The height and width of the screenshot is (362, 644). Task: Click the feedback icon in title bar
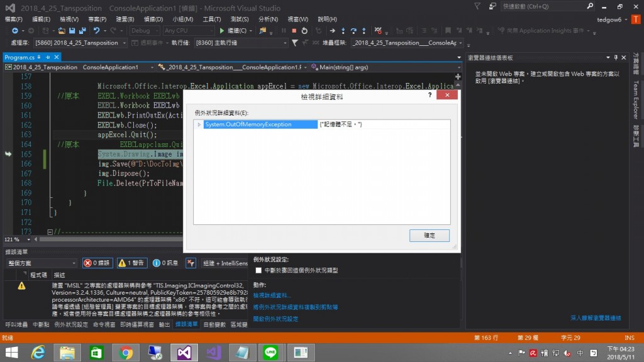[492, 6]
